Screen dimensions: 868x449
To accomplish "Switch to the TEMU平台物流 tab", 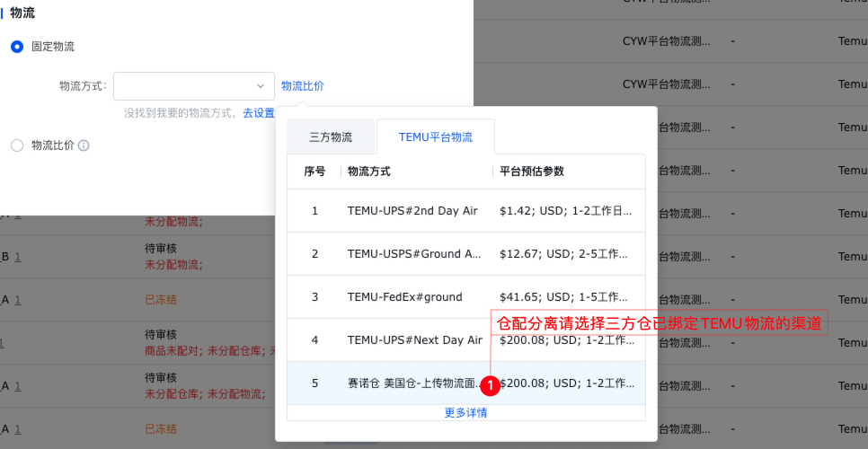I will [x=436, y=137].
